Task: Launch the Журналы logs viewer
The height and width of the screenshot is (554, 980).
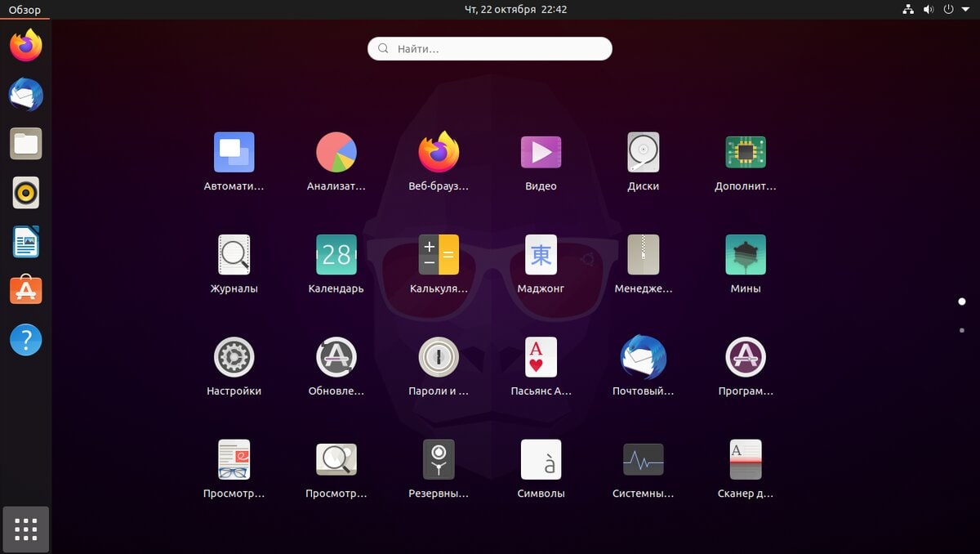Action: (x=234, y=255)
